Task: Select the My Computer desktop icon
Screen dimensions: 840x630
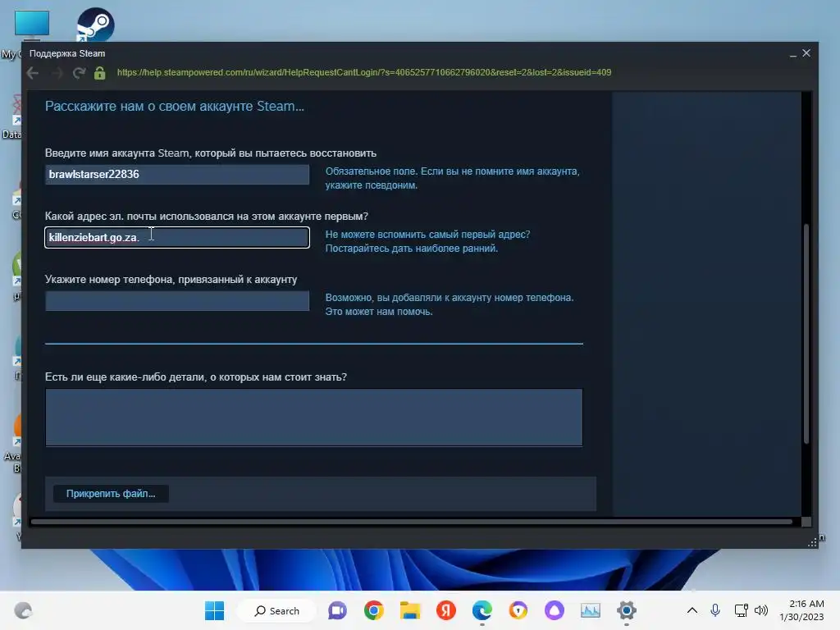Action: coord(32,25)
